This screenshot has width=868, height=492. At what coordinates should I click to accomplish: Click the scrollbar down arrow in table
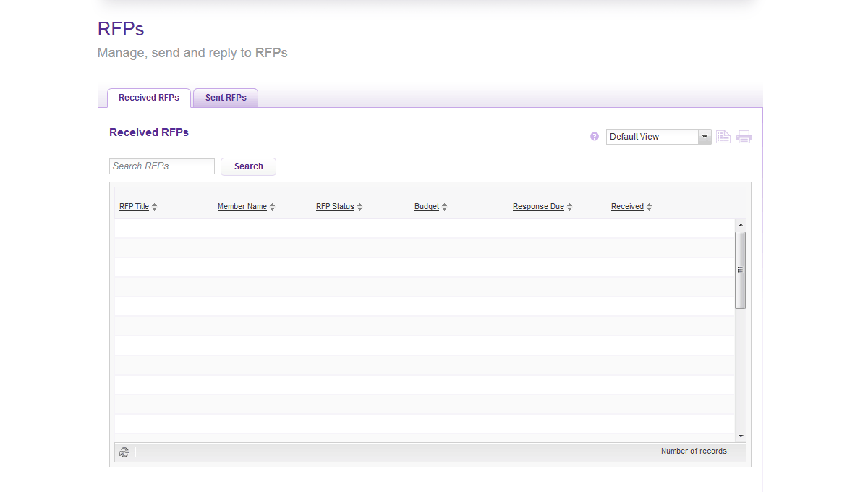(740, 436)
